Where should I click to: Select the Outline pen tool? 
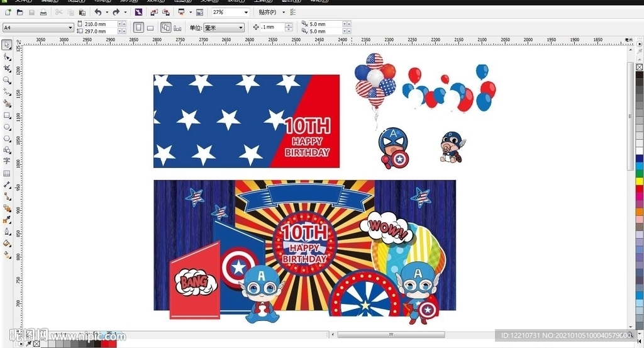tap(6, 232)
